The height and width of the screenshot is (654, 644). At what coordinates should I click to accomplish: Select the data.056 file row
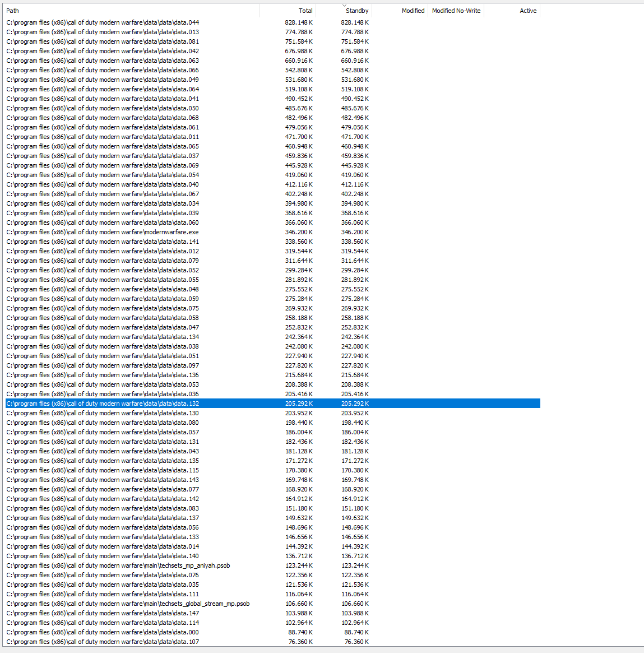point(273,527)
